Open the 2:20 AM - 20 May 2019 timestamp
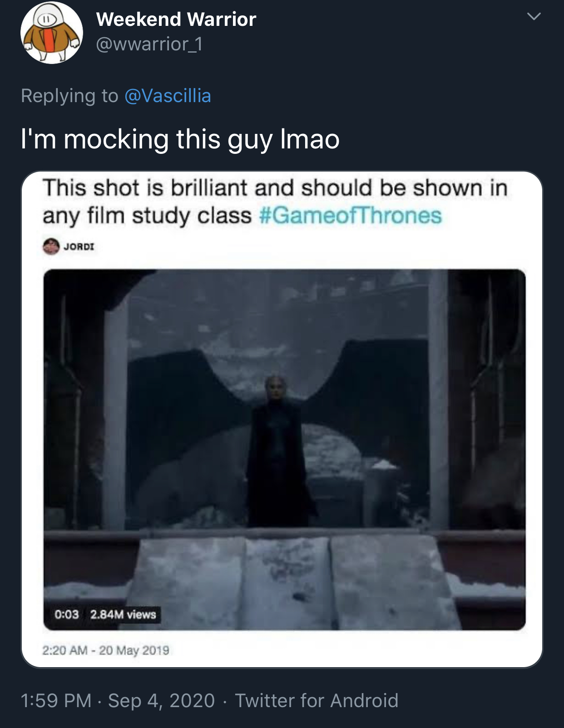The image size is (564, 728). click(x=106, y=650)
